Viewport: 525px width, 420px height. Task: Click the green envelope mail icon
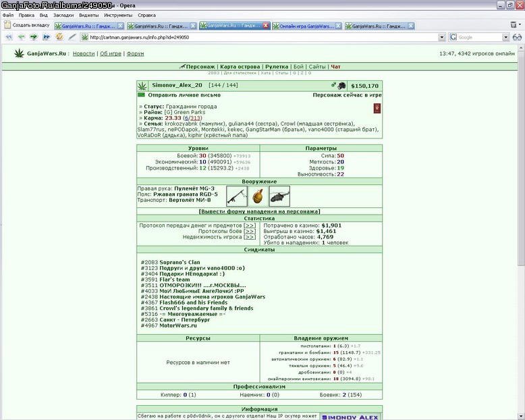point(141,95)
